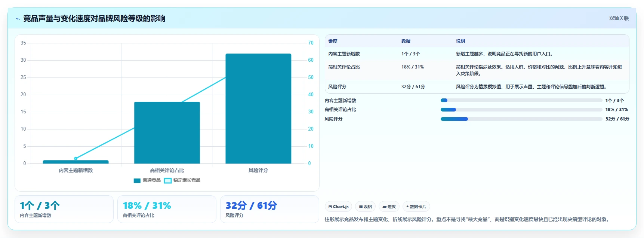Screen dimensions: 644x238
Task: Click the small 内容主题新增数 bar in the chart
Action: (76, 162)
